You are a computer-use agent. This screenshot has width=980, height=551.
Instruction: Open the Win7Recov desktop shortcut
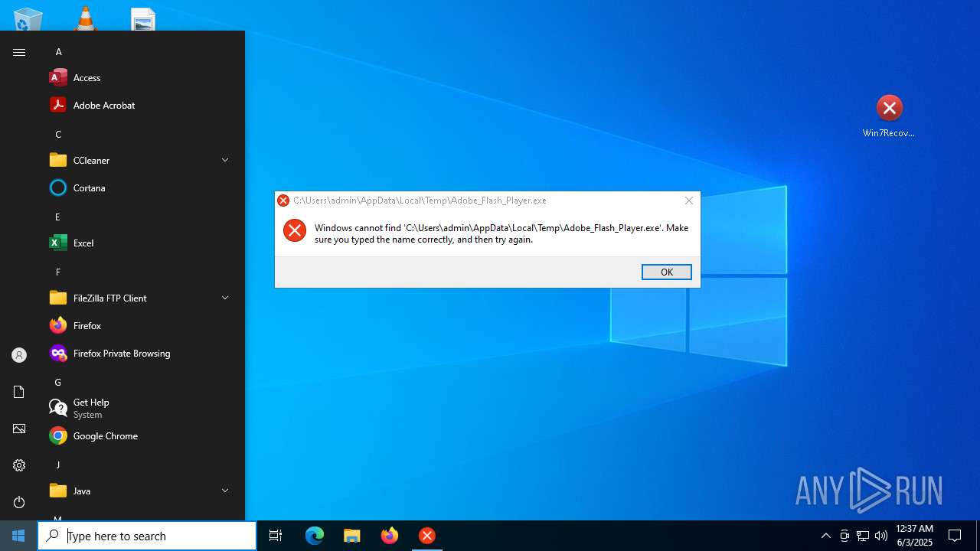pyautogui.click(x=889, y=116)
